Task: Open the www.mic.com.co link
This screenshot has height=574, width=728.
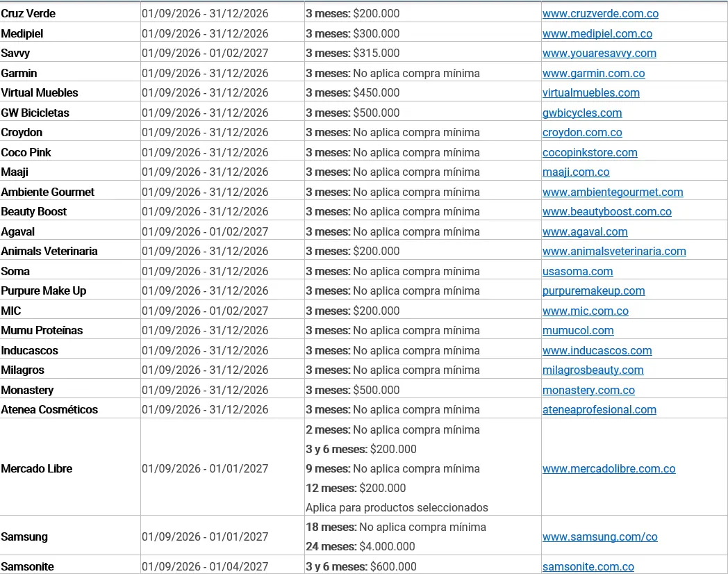Action: pos(585,311)
